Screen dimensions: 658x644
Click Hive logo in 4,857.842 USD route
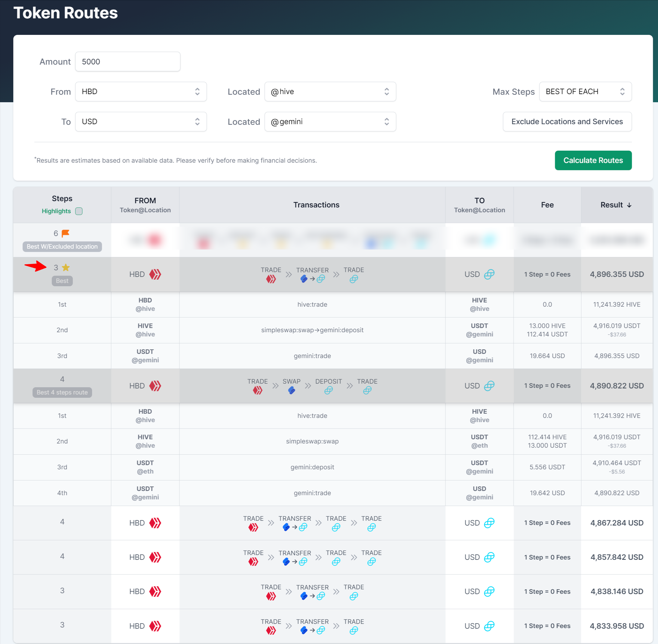click(x=155, y=557)
